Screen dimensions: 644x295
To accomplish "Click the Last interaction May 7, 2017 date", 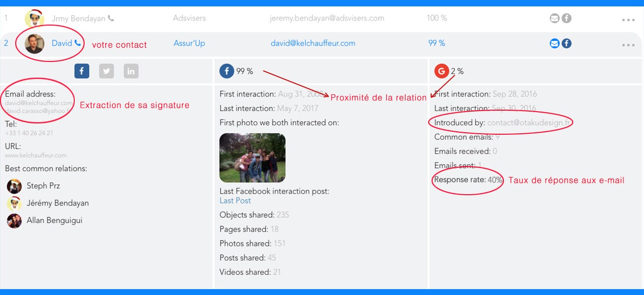I will (x=298, y=108).
